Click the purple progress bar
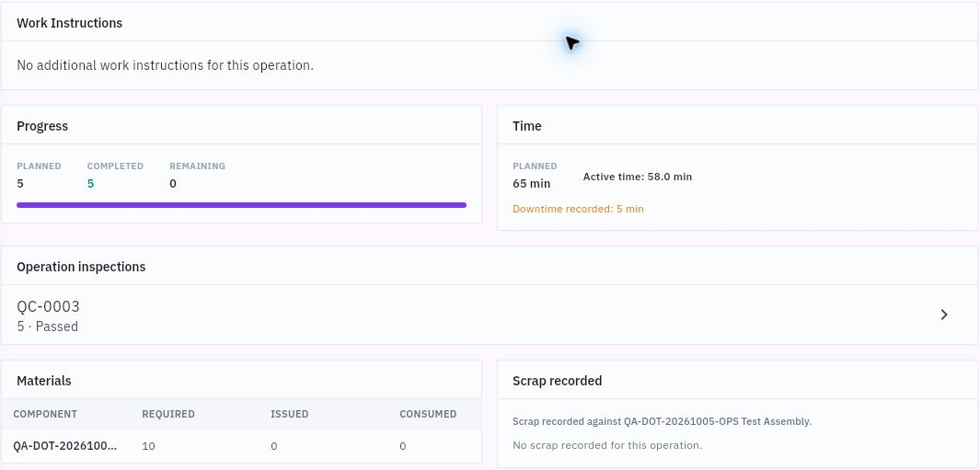 pos(241,205)
